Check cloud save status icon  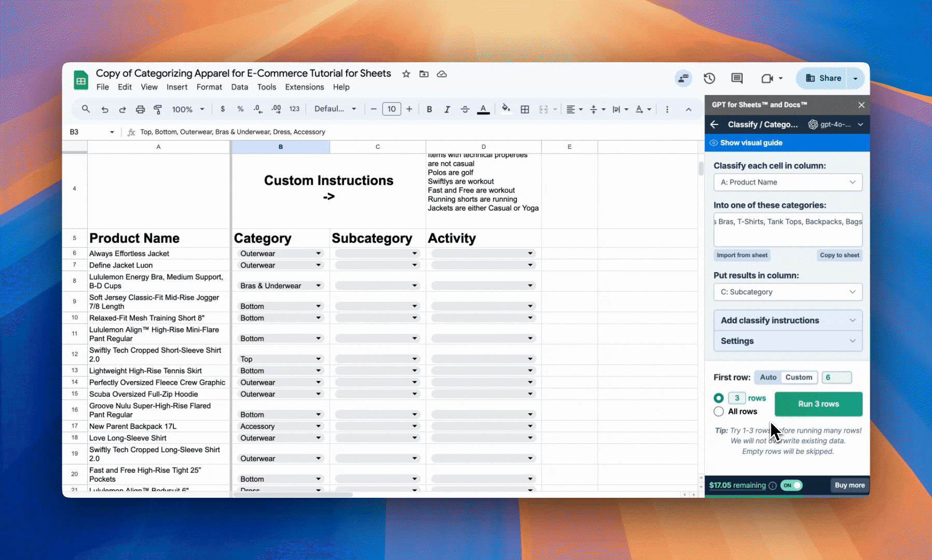(x=442, y=74)
